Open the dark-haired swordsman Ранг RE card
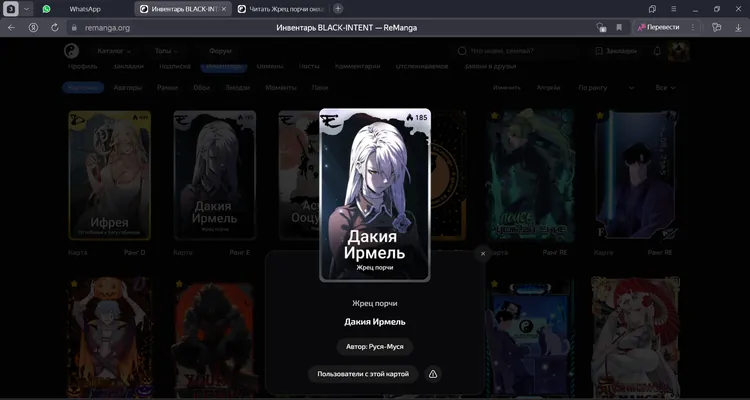 pos(636,175)
